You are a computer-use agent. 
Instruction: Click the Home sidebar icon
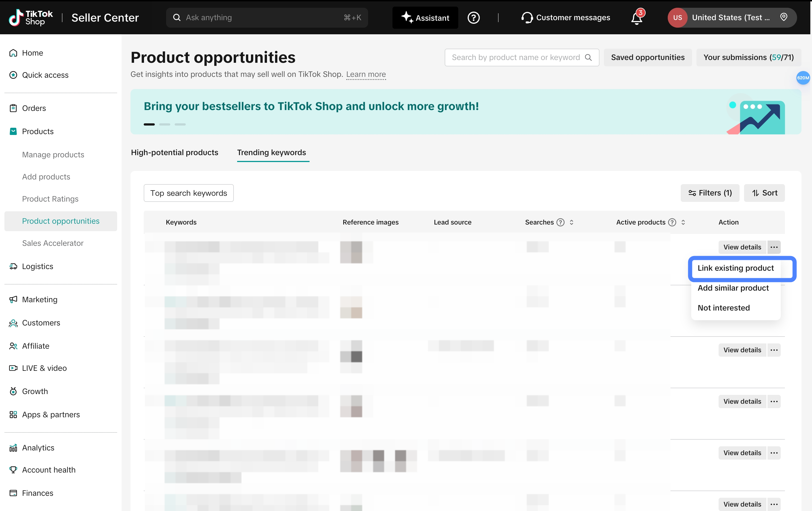point(13,53)
